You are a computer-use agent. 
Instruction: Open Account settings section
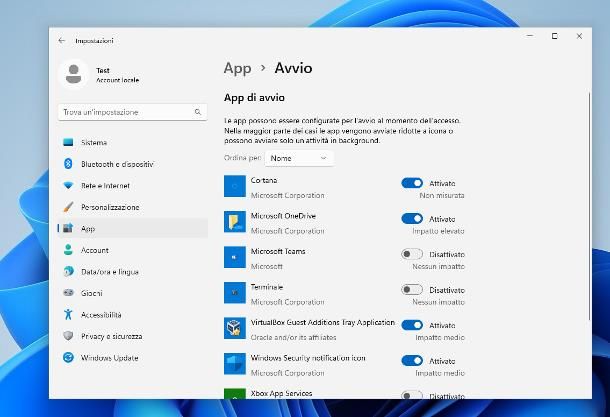coord(133,250)
